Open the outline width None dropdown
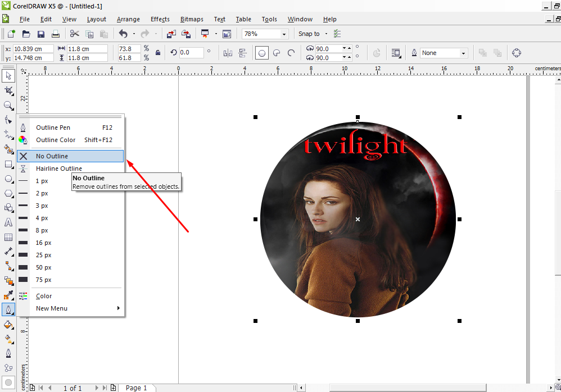 click(463, 53)
